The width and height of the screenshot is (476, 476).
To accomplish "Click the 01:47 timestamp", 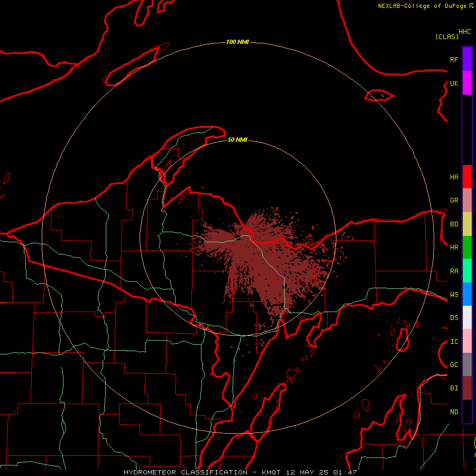I will click(345, 472).
